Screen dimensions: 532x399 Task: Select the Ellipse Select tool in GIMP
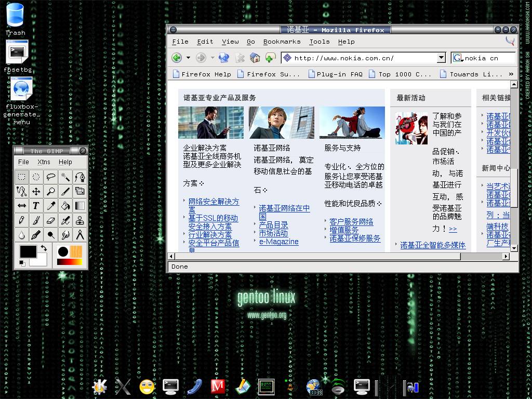36,177
